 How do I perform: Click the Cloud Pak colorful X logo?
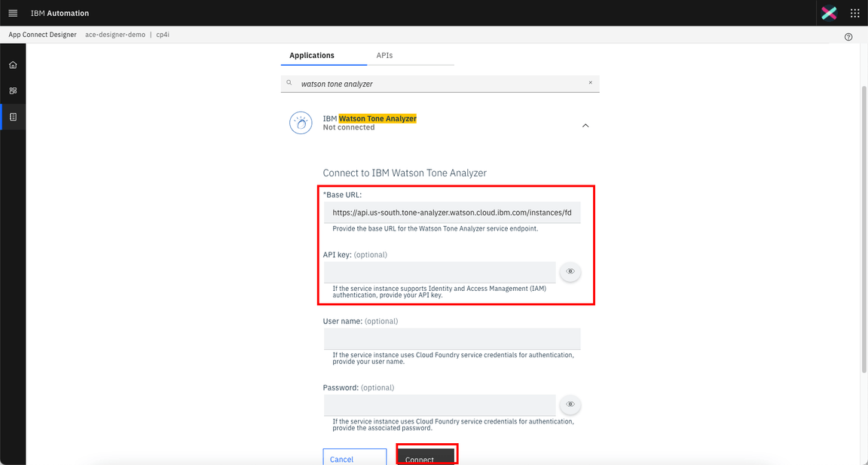pyautogui.click(x=829, y=13)
